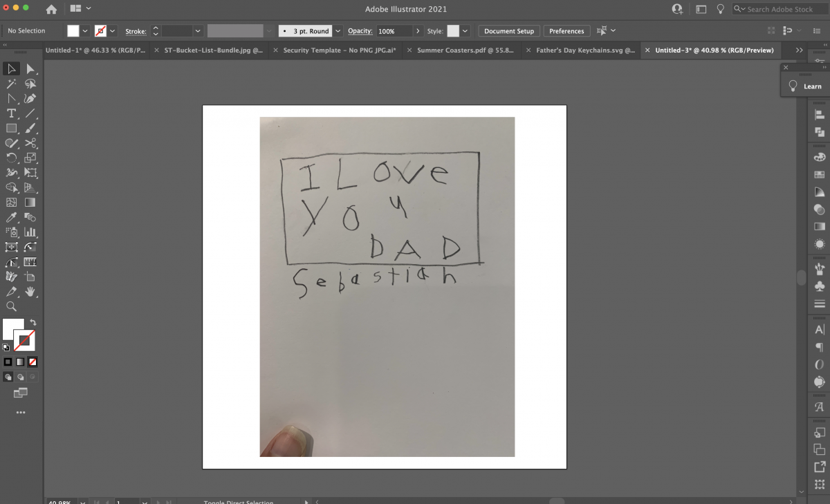The height and width of the screenshot is (504, 830).
Task: Open the stroke weight dropdown
Action: click(x=198, y=31)
